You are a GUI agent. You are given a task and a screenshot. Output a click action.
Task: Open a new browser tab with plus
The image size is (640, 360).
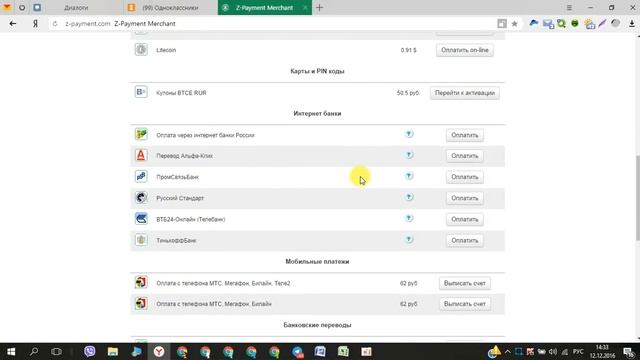[320, 8]
